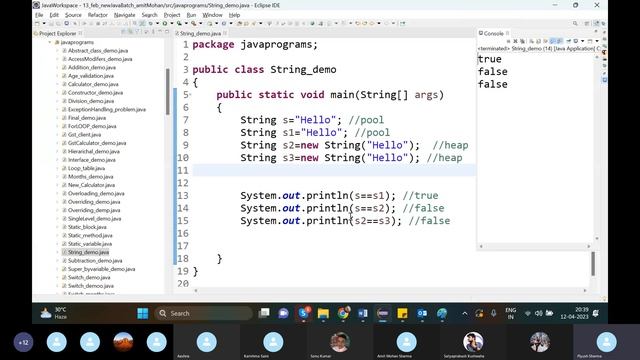Select ExceptionHandling_problem.java file
The image size is (640, 360).
point(107,109)
